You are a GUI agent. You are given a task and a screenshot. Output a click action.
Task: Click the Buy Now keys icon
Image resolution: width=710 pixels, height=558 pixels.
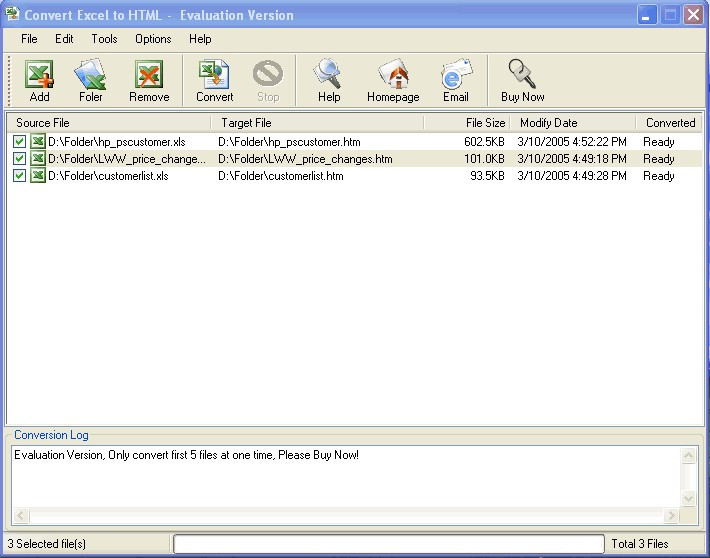click(522, 74)
